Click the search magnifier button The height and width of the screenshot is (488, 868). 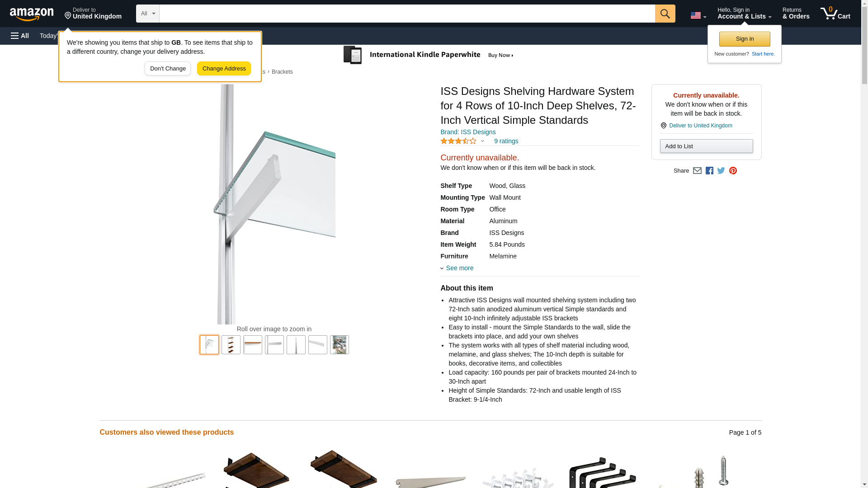pos(665,14)
